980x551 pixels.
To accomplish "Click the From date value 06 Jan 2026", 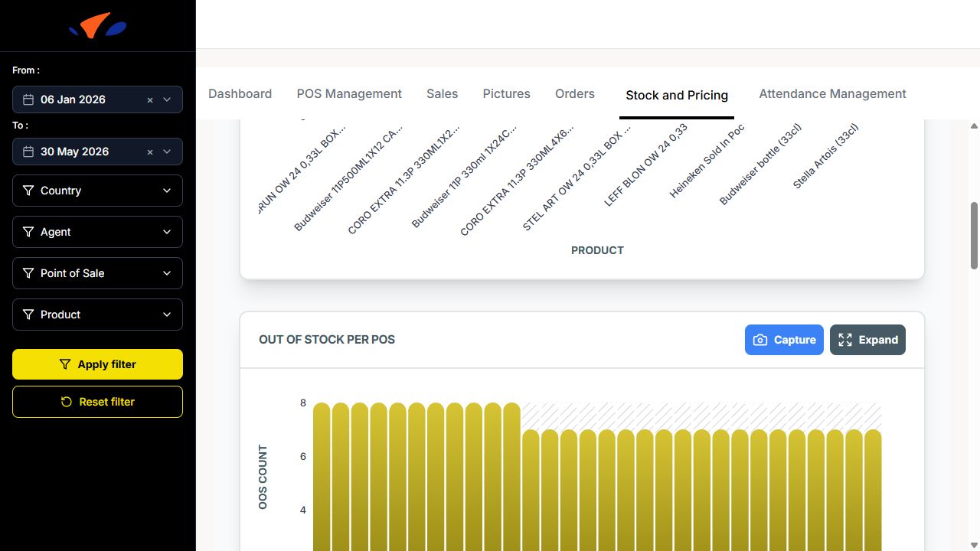I will (x=73, y=99).
